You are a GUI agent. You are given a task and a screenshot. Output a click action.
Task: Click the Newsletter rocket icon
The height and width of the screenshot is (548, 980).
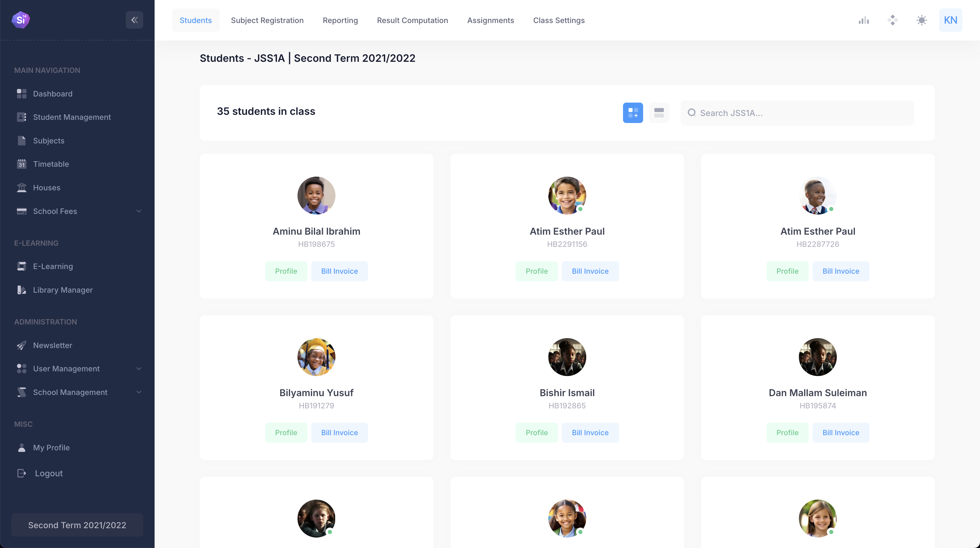click(22, 345)
